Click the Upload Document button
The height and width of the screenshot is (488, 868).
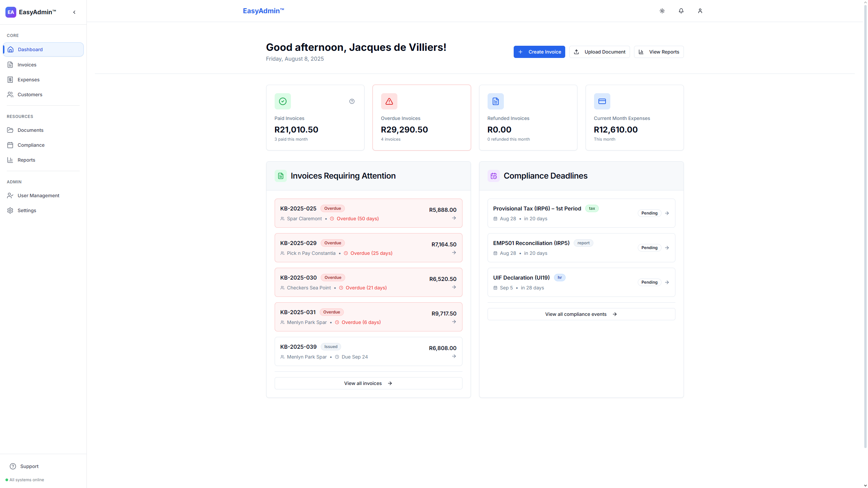click(x=599, y=52)
